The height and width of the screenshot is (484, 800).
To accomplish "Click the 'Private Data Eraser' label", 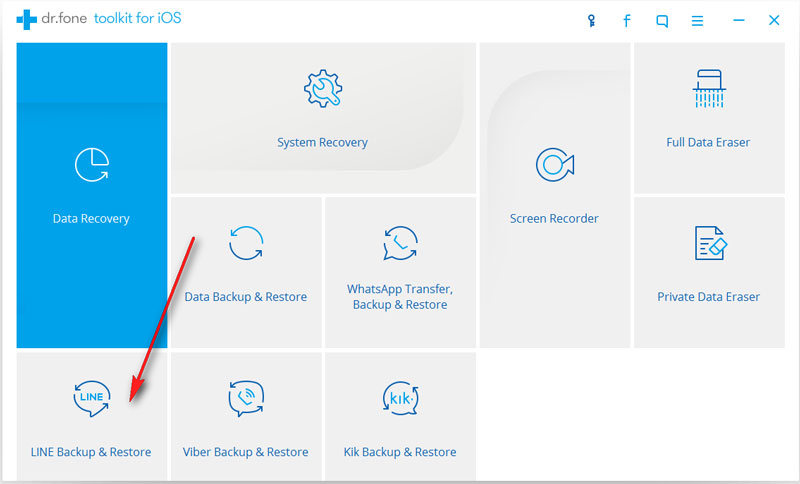I will click(709, 297).
